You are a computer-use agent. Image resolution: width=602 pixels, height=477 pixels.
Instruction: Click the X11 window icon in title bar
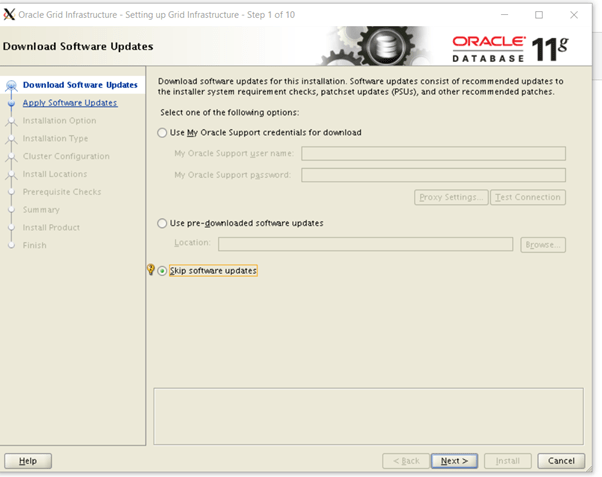10,14
